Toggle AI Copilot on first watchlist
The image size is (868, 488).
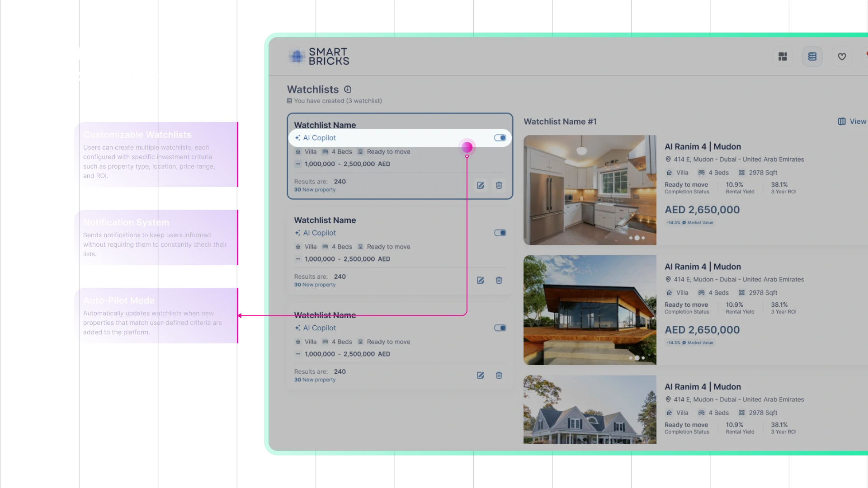coord(500,138)
